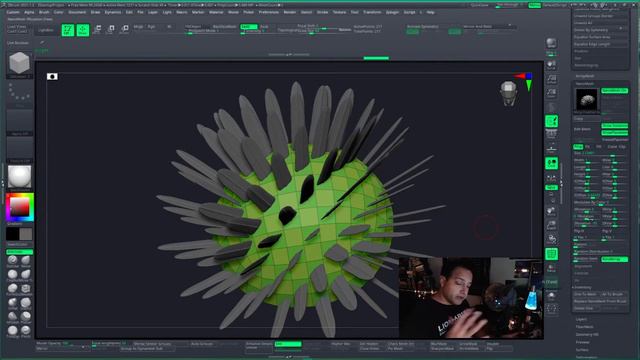The width and height of the screenshot is (640, 360).
Task: Open the Material menu
Action: tap(216, 12)
